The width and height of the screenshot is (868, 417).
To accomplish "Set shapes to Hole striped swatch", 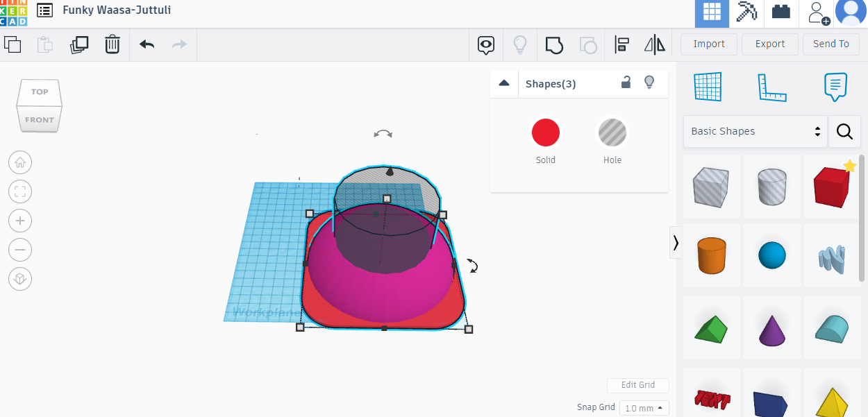I will tap(612, 133).
